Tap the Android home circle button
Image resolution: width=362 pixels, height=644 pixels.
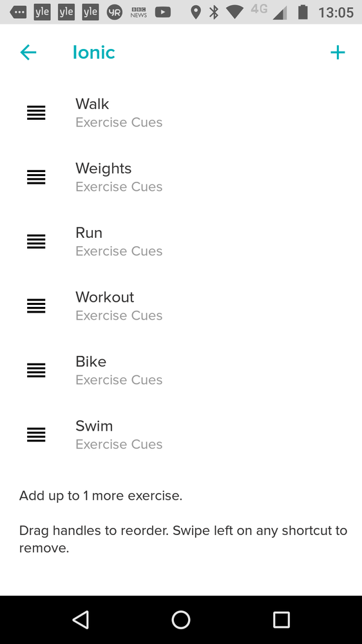[x=181, y=620]
